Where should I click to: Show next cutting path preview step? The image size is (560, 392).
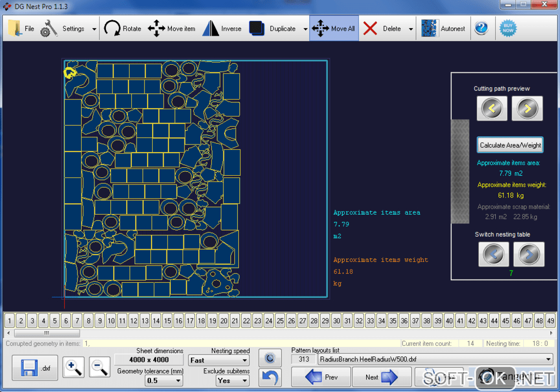(x=527, y=109)
